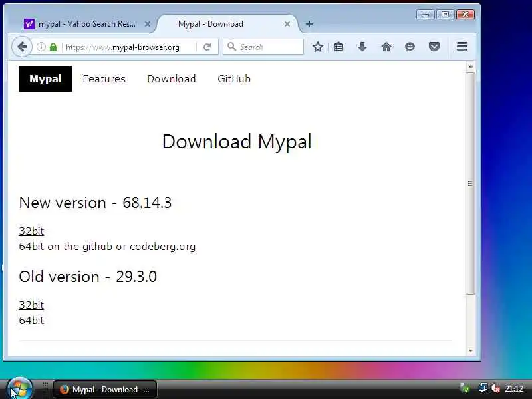
Task: Click the 'Old version - 29.3.0' heading
Action: pyautogui.click(x=88, y=277)
